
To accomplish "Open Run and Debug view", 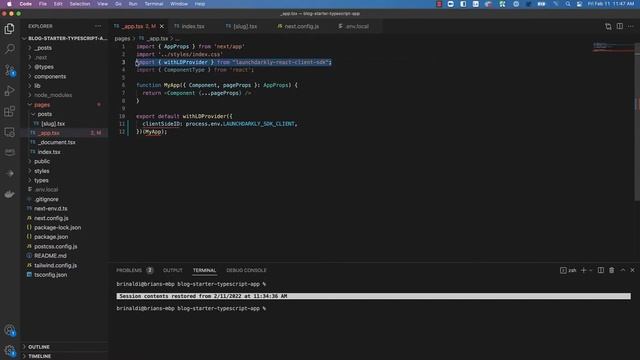I will [9, 91].
